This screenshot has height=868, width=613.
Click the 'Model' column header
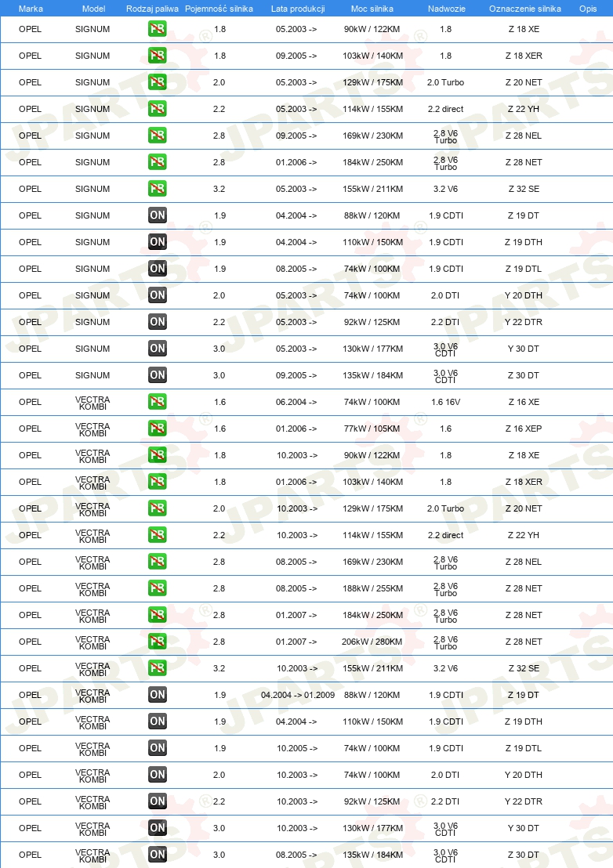click(93, 9)
